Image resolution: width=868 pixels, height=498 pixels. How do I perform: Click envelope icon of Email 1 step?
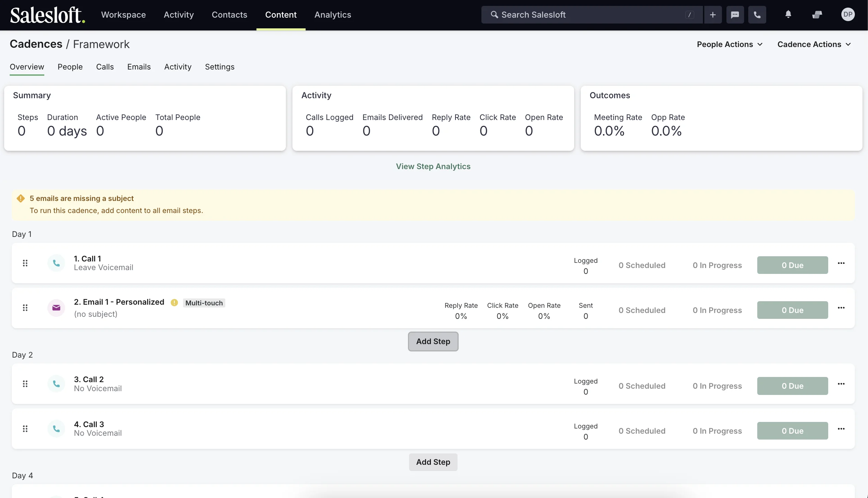pyautogui.click(x=56, y=308)
